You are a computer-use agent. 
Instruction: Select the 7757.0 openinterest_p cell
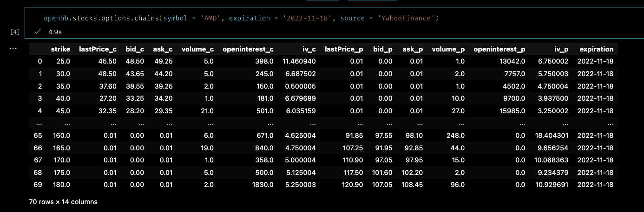[x=514, y=74]
